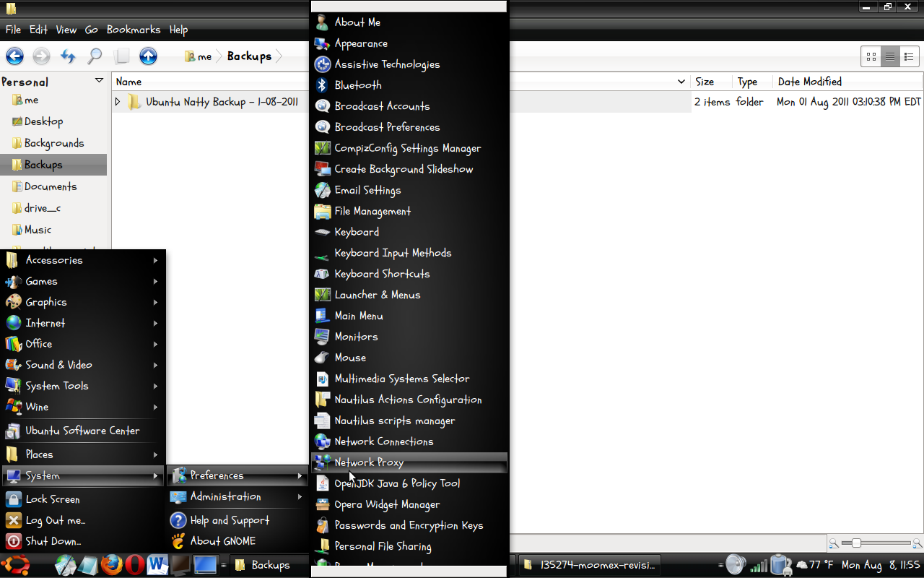Image resolution: width=924 pixels, height=578 pixels.
Task: Click the greyed Forward arrow in toolbar
Action: click(41, 56)
